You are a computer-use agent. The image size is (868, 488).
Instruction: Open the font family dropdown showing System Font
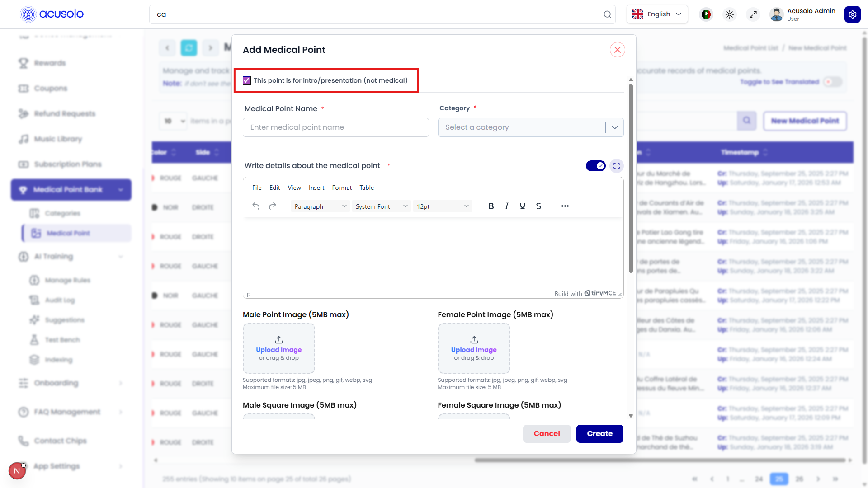click(381, 206)
